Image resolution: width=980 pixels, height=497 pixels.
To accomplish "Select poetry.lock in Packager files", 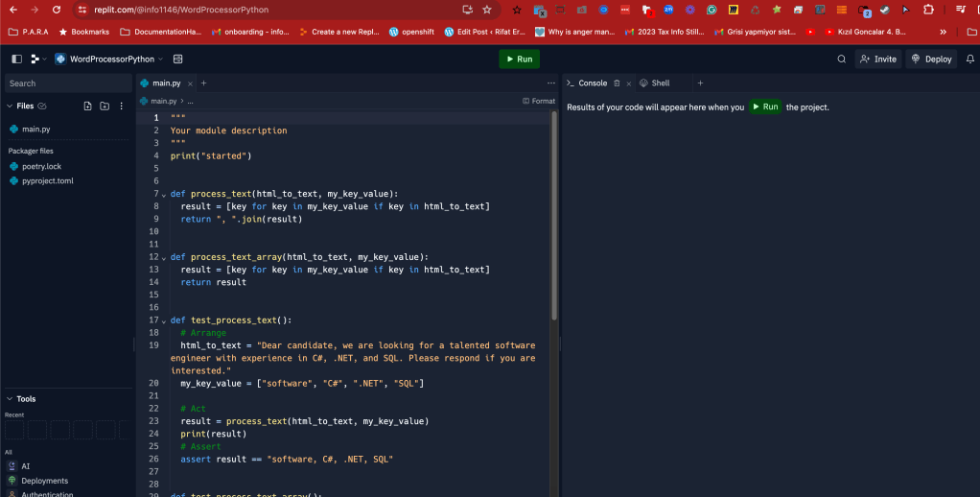I will (x=41, y=166).
